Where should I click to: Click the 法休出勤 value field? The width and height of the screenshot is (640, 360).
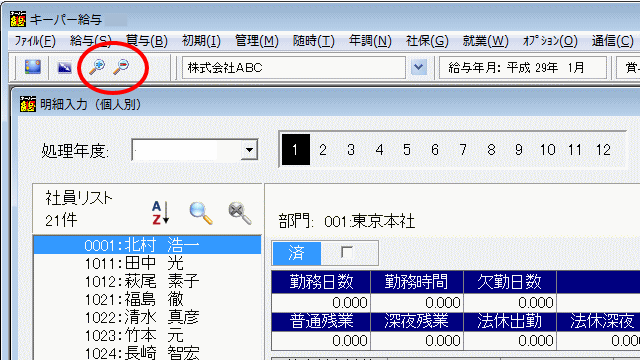(x=510, y=341)
